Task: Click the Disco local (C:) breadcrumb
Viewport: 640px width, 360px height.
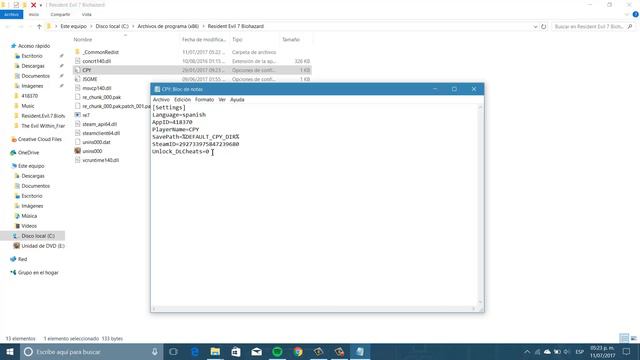Action: click(x=112, y=26)
